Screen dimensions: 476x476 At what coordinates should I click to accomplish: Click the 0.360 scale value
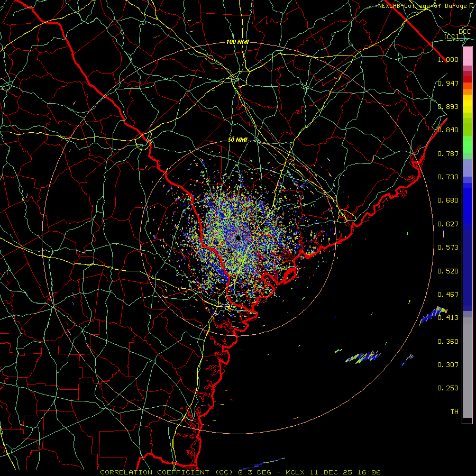(x=448, y=342)
